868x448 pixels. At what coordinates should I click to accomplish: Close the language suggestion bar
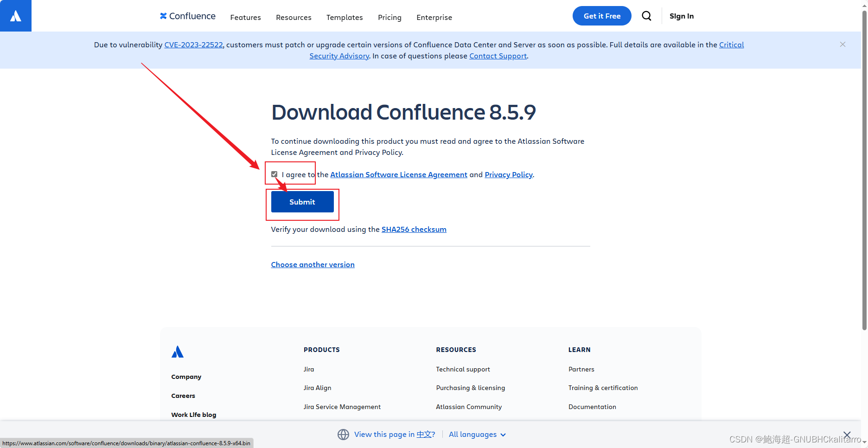pyautogui.click(x=847, y=435)
